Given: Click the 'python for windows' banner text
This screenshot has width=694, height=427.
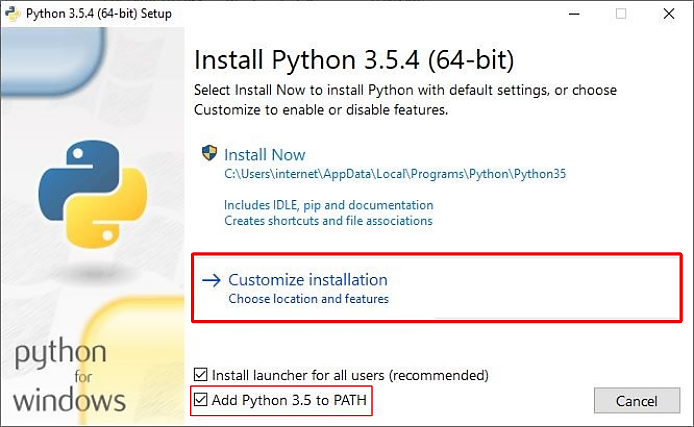Looking at the screenshot, I should (x=69, y=376).
